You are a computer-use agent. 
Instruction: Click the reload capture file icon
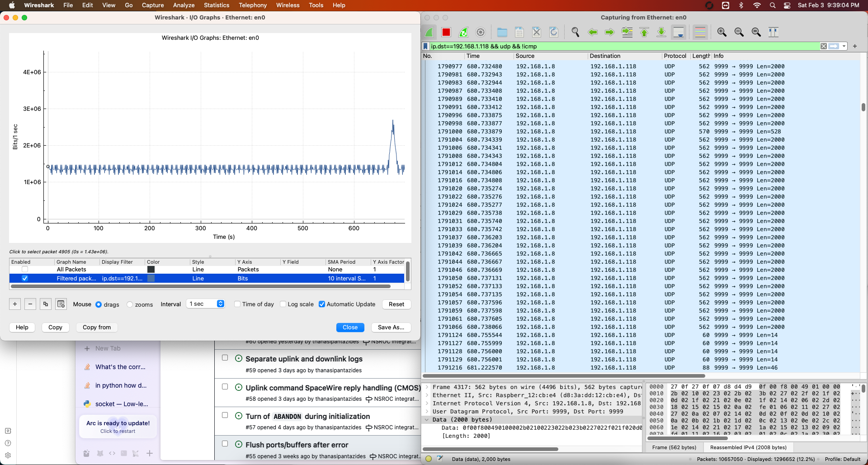[553, 32]
